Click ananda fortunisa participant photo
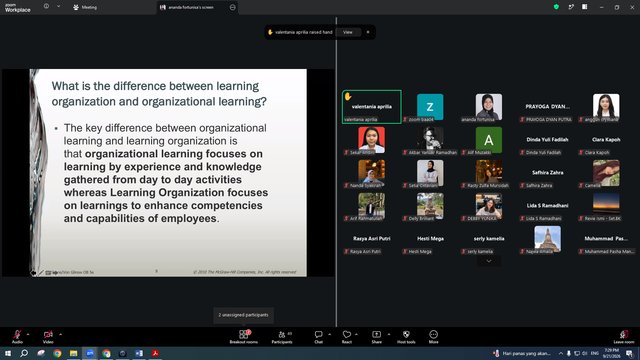Image resolution: width=640 pixels, height=360 pixels. pos(489,106)
